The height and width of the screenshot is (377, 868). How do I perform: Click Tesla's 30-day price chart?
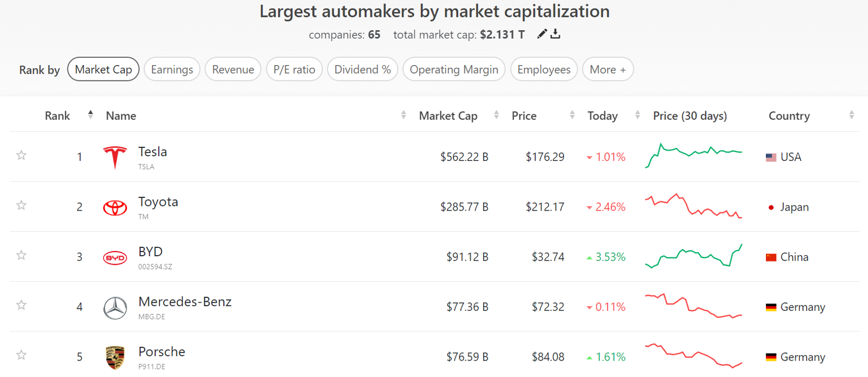click(x=693, y=156)
